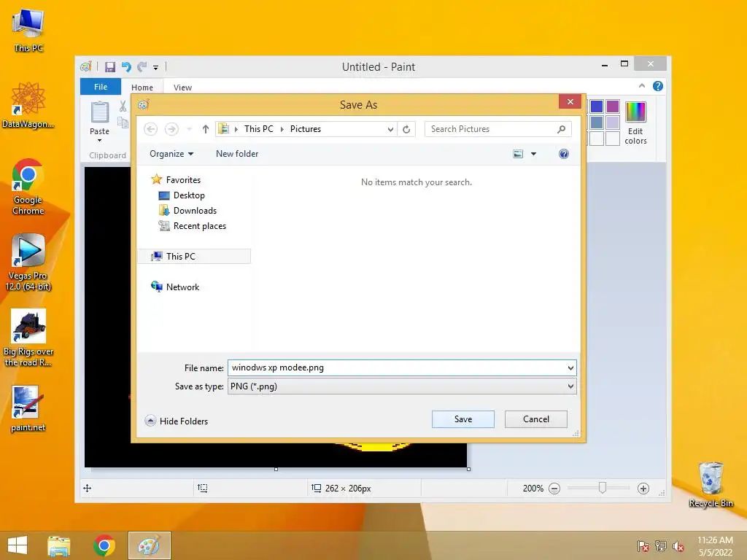Click the Paint taskbar button

coord(149,545)
